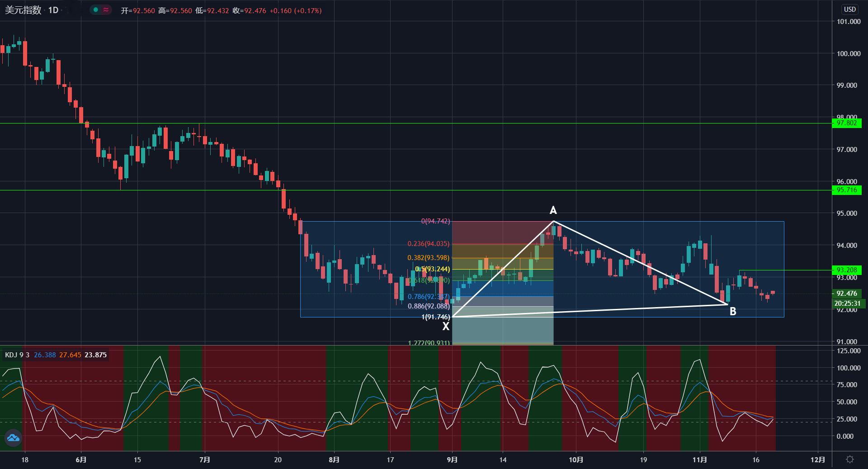Click the 95.716 horizontal line price label
The height and width of the screenshot is (469, 868).
[847, 190]
